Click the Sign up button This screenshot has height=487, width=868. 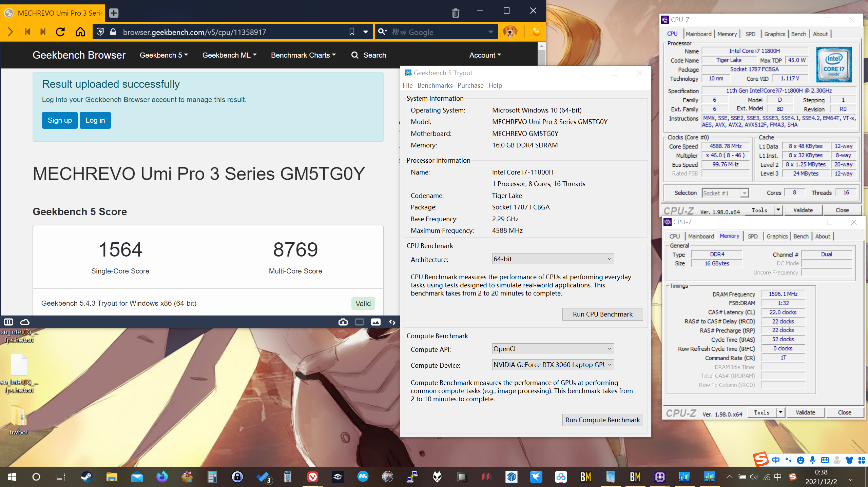pos(60,120)
